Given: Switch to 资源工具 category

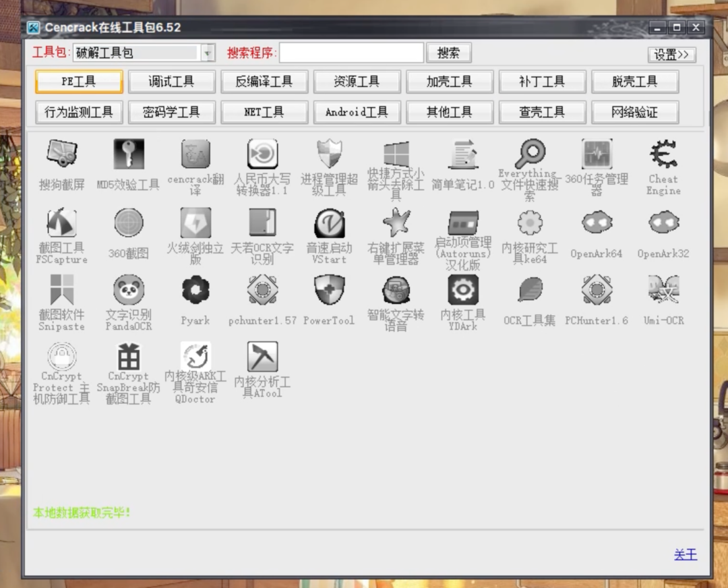Looking at the screenshot, I should tap(357, 82).
